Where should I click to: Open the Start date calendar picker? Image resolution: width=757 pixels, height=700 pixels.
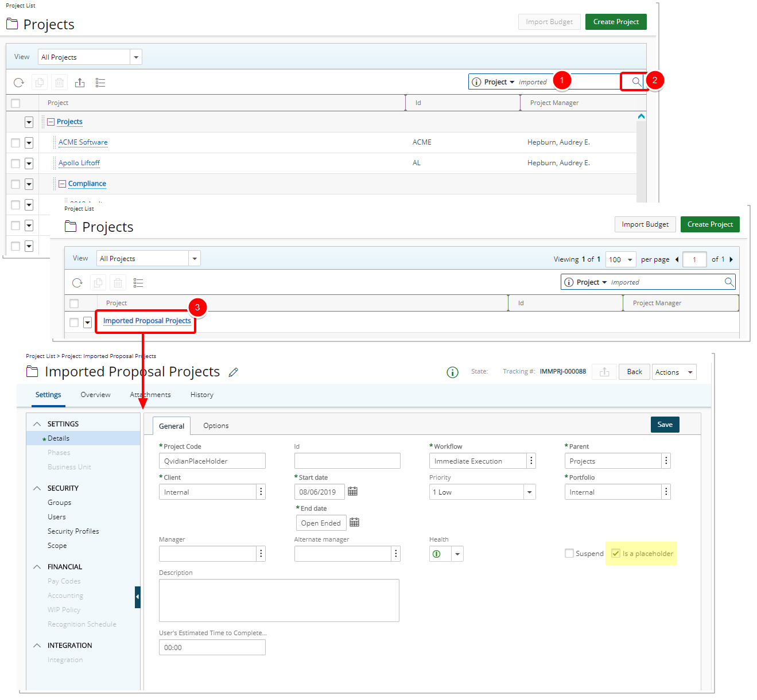coord(352,492)
